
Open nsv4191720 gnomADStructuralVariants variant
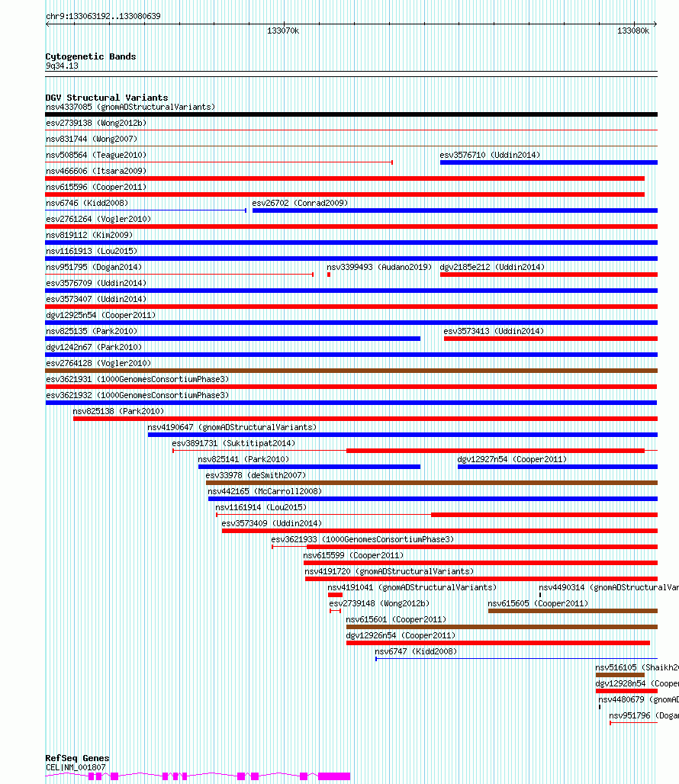[x=390, y=571]
